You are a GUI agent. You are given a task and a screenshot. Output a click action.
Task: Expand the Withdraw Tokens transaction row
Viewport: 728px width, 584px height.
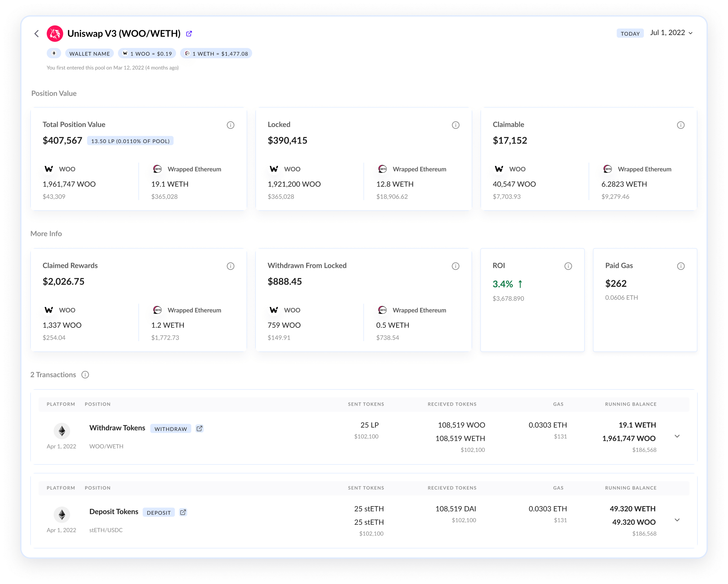coord(677,436)
